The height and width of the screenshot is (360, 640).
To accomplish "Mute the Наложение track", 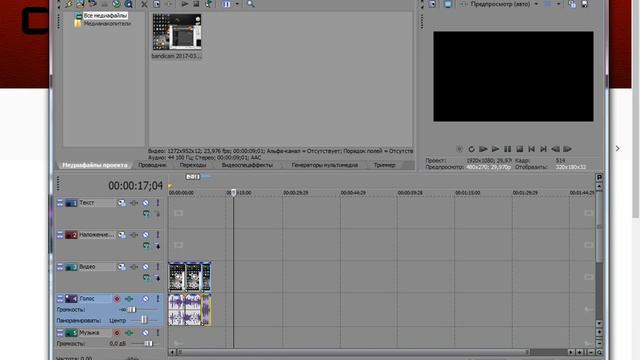I will pos(146,235).
